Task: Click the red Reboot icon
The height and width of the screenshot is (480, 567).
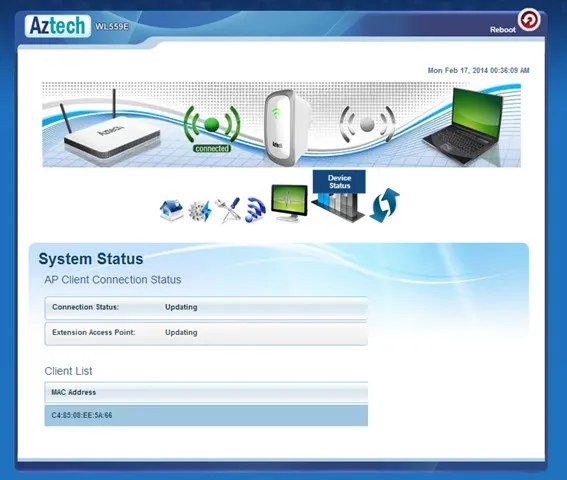Action: click(x=529, y=20)
